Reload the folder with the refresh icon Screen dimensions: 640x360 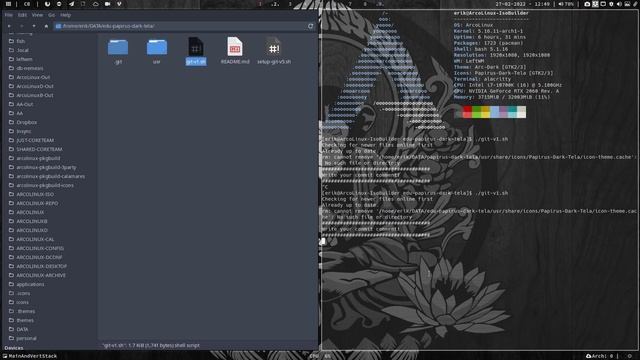(311, 26)
